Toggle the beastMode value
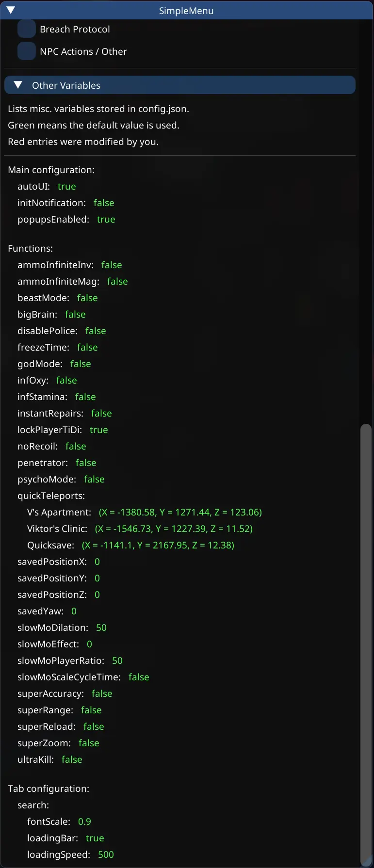Image resolution: width=374 pixels, height=868 pixels. (x=87, y=298)
